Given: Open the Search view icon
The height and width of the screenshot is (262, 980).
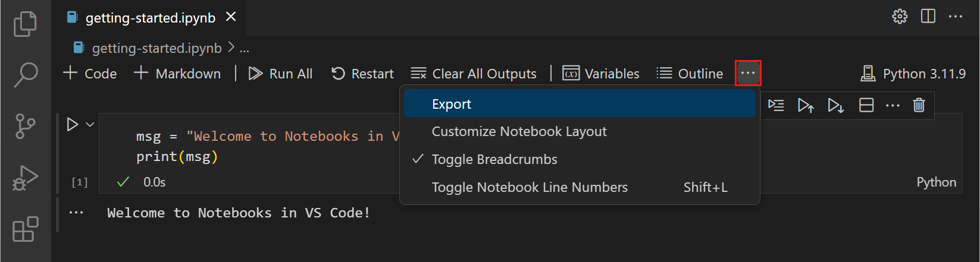Looking at the screenshot, I should point(25,75).
